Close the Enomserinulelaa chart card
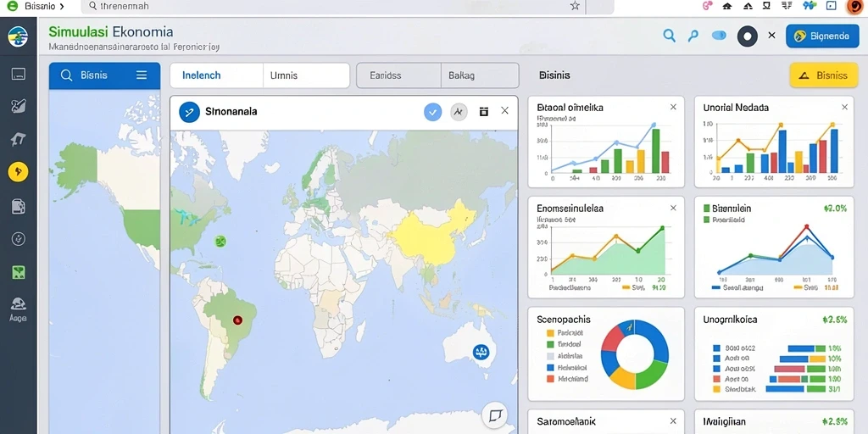868x434 pixels. (673, 209)
